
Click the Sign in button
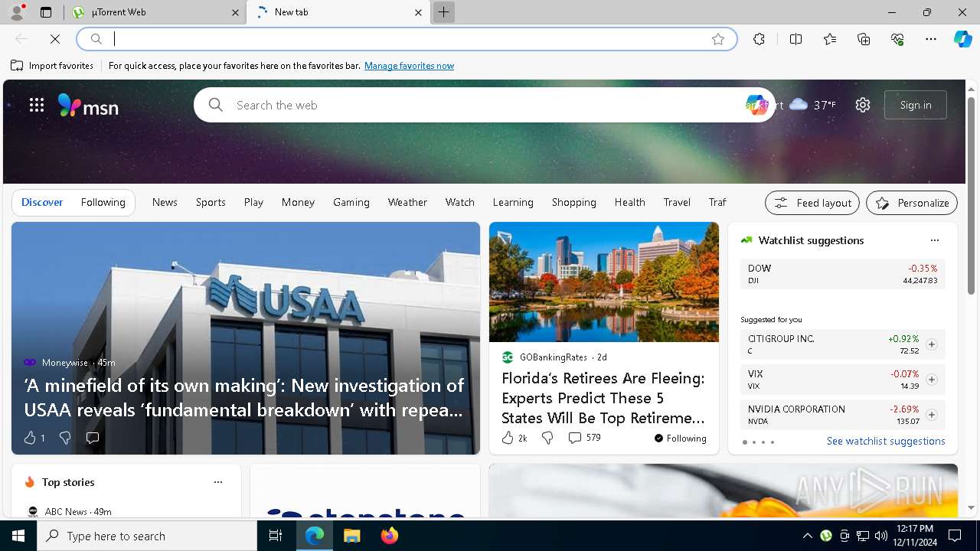tap(916, 105)
